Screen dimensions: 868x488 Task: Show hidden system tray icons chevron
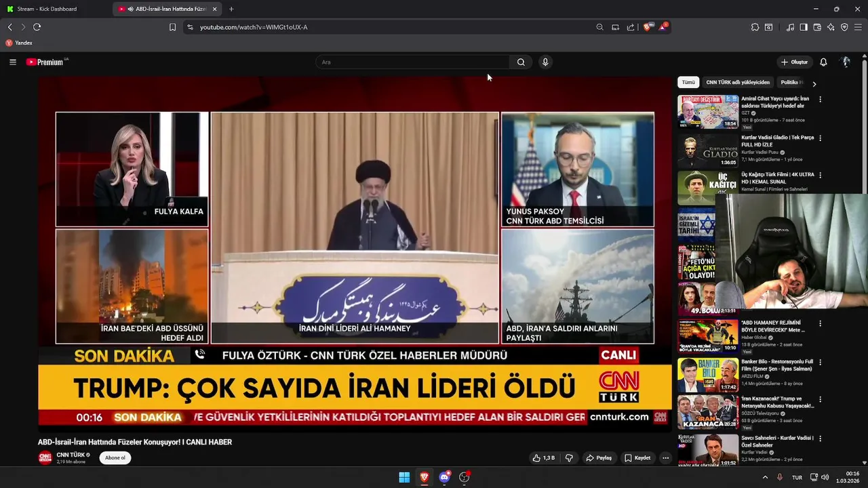point(765,477)
